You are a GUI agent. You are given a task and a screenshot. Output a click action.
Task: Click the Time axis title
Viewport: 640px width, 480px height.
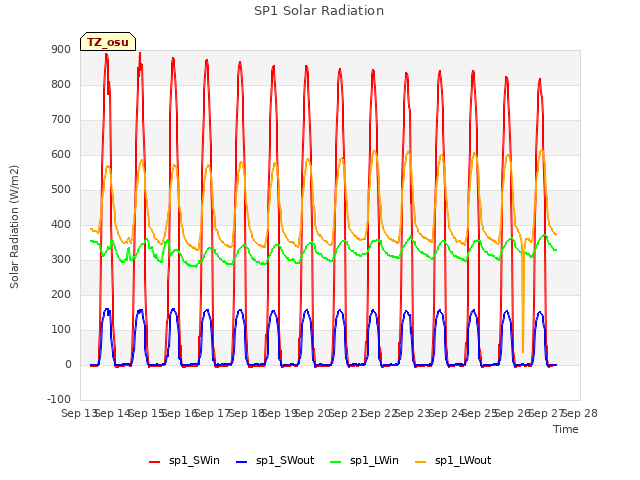566,429
